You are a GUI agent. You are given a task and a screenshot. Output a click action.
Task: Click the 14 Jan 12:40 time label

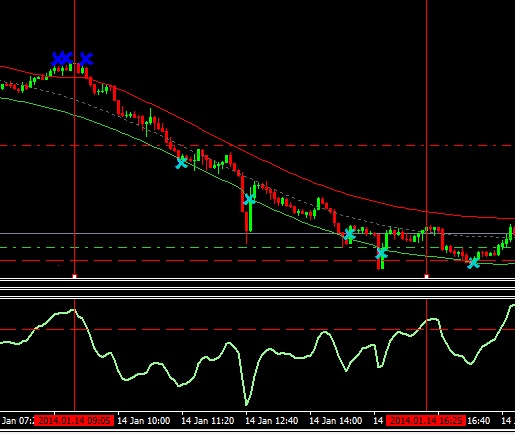272,421
